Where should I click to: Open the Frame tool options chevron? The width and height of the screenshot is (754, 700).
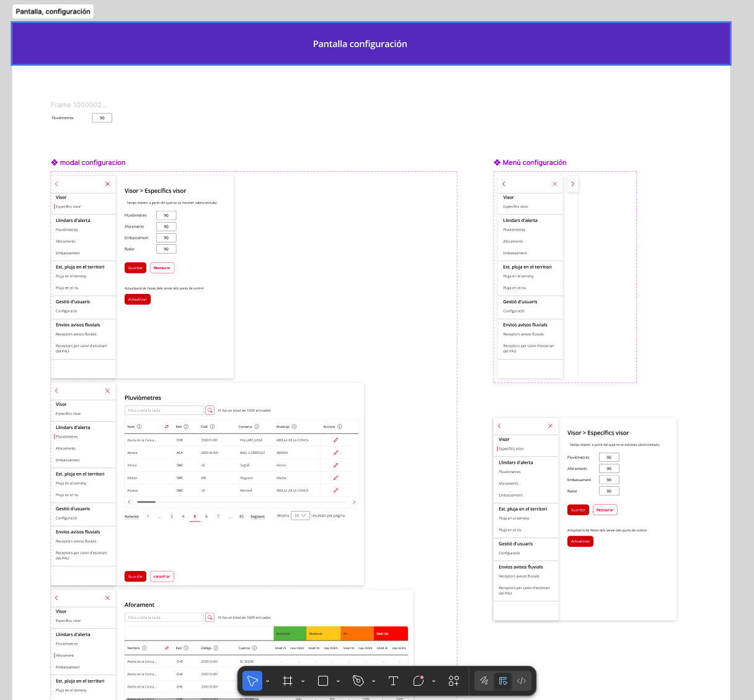[303, 681]
